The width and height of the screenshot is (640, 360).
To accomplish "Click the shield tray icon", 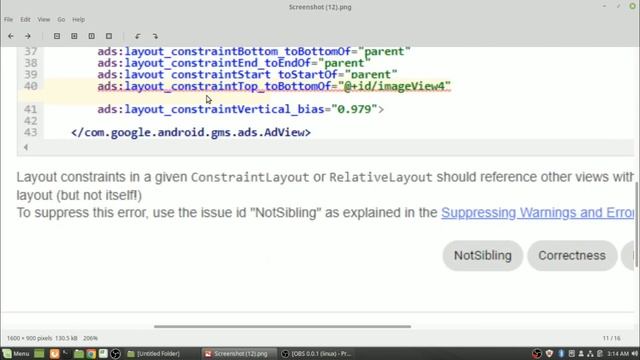I will click(x=549, y=353).
